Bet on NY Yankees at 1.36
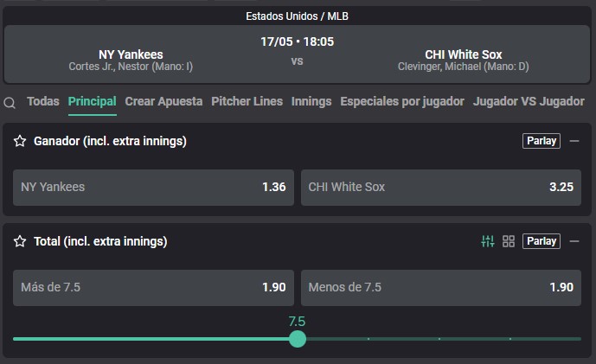Screen dimensions: 596x364 (153, 187)
